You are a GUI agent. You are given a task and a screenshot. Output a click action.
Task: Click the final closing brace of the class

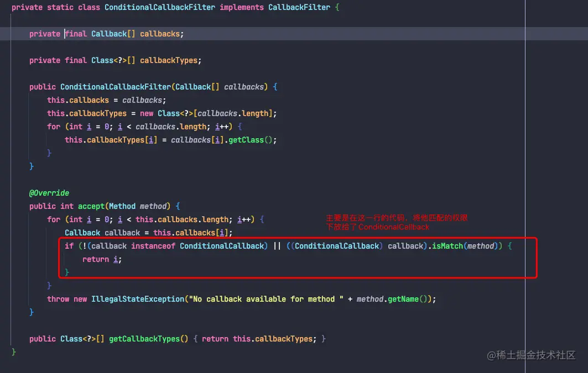pyautogui.click(x=14, y=352)
